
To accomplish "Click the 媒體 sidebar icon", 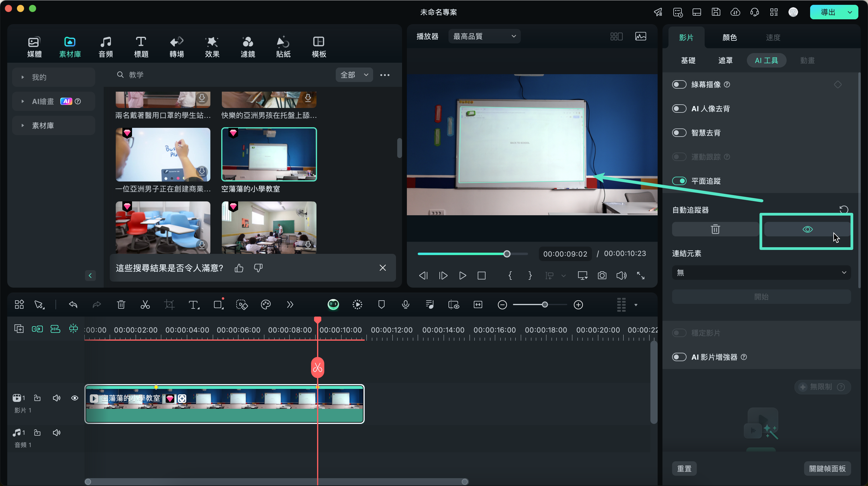I will (33, 46).
